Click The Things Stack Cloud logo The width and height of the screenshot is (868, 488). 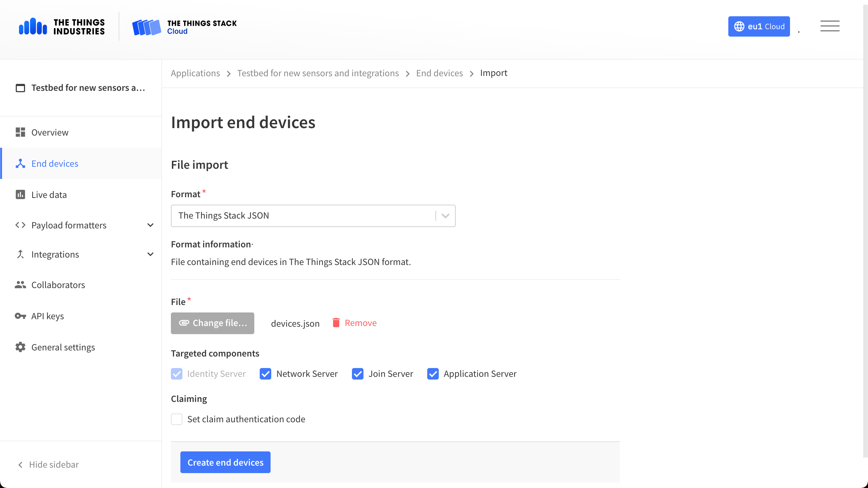pos(184,27)
